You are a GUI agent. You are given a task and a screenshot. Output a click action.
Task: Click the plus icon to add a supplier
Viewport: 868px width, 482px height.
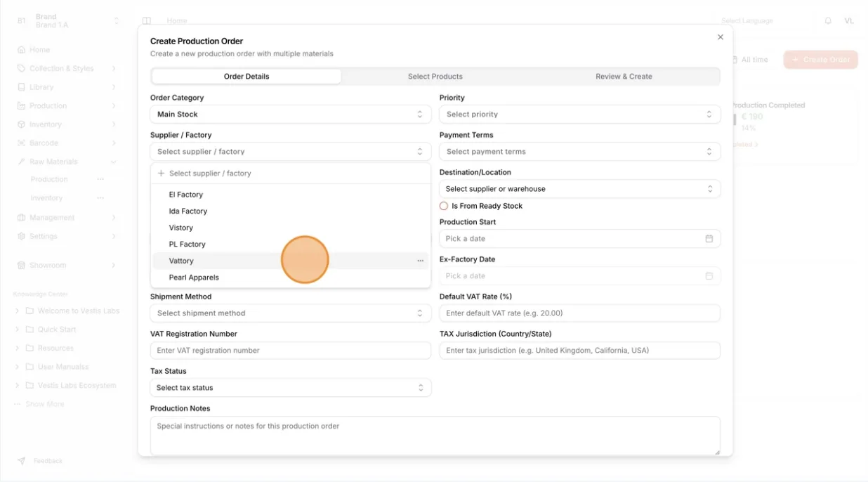(162, 174)
